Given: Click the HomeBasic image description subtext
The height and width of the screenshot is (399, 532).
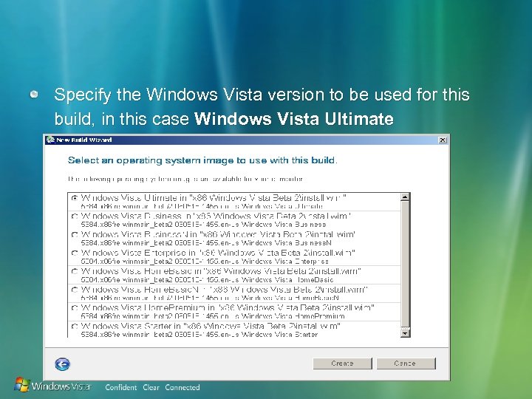Looking at the screenshot, I should [x=208, y=280].
